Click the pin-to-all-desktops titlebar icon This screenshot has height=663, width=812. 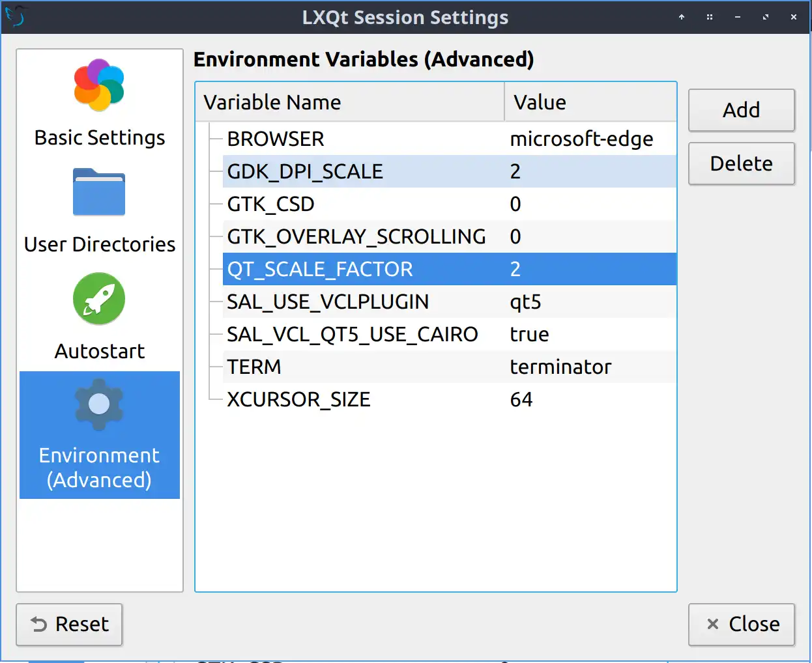click(710, 17)
